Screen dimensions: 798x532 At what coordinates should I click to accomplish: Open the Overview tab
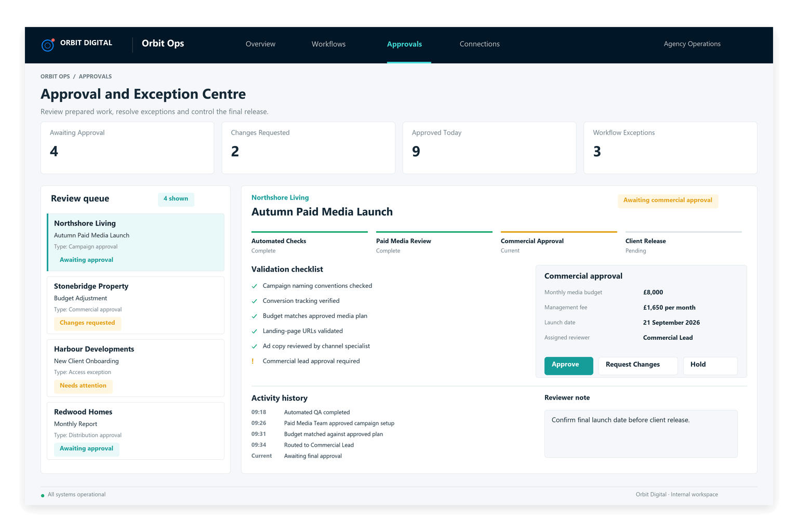tap(260, 44)
